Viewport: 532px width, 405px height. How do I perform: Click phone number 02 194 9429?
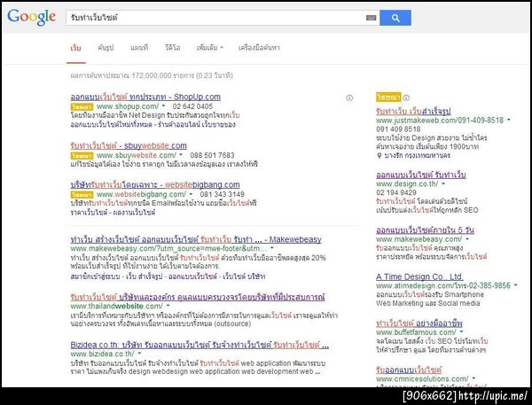tap(396, 192)
